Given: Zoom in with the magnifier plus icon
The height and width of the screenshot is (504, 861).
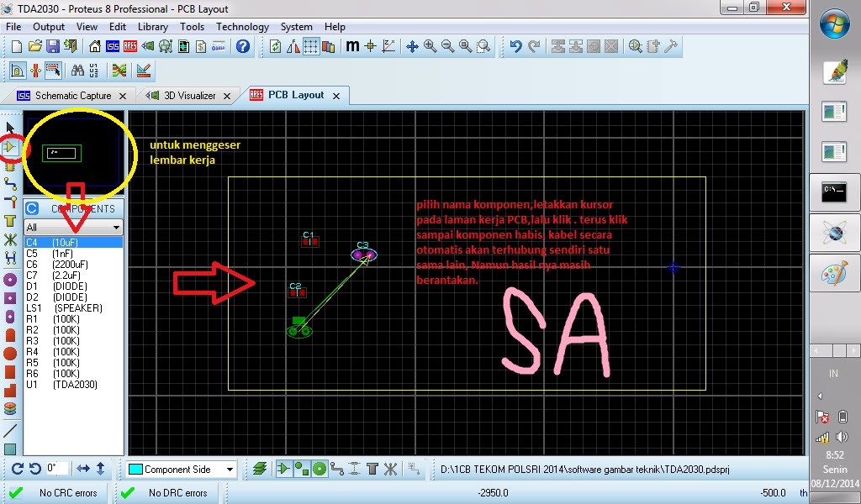Looking at the screenshot, I should (x=430, y=46).
